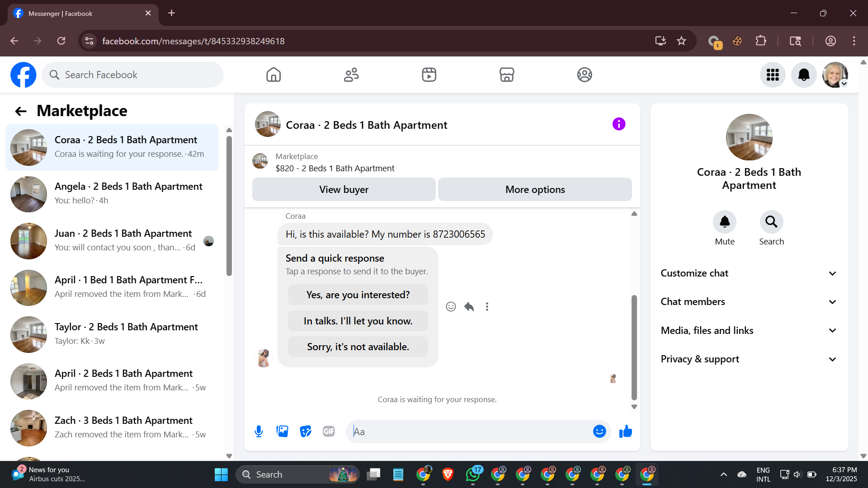Click the Facebook logo
Viewport: 868px width, 488px height.
coord(24,75)
